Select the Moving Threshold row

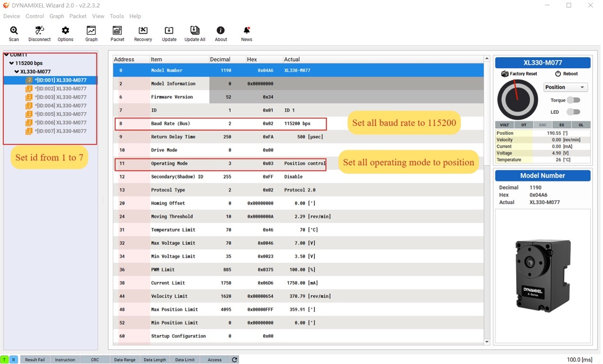click(298, 217)
